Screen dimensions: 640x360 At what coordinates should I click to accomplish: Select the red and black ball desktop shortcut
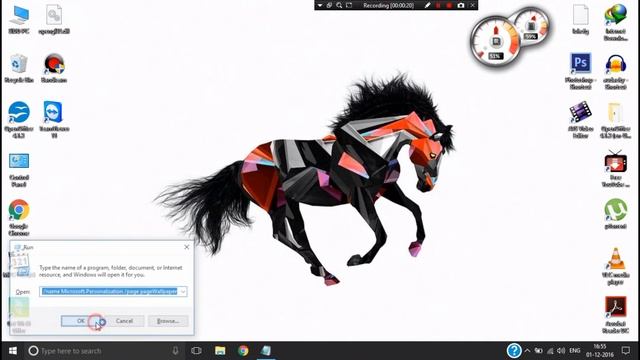tap(54, 68)
